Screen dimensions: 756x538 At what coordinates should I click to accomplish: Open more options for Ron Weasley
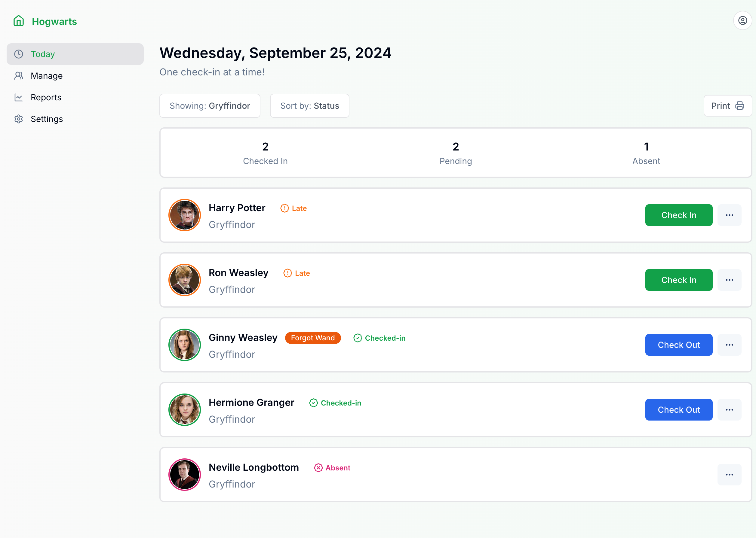click(729, 280)
